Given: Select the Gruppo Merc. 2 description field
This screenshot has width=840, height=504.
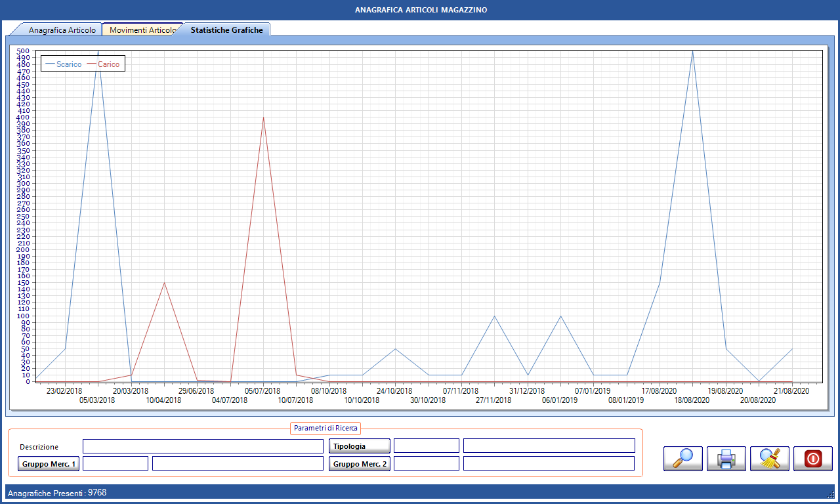Looking at the screenshot, I should [x=549, y=464].
